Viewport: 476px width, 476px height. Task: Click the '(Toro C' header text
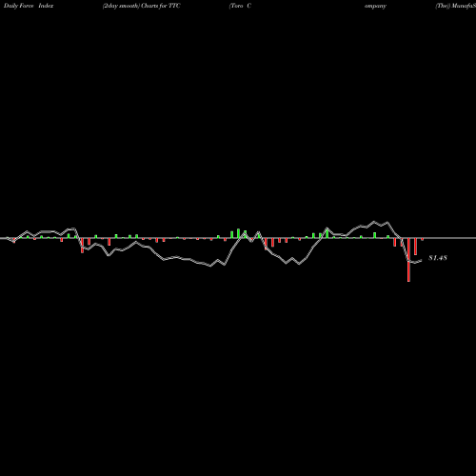(x=240, y=6)
